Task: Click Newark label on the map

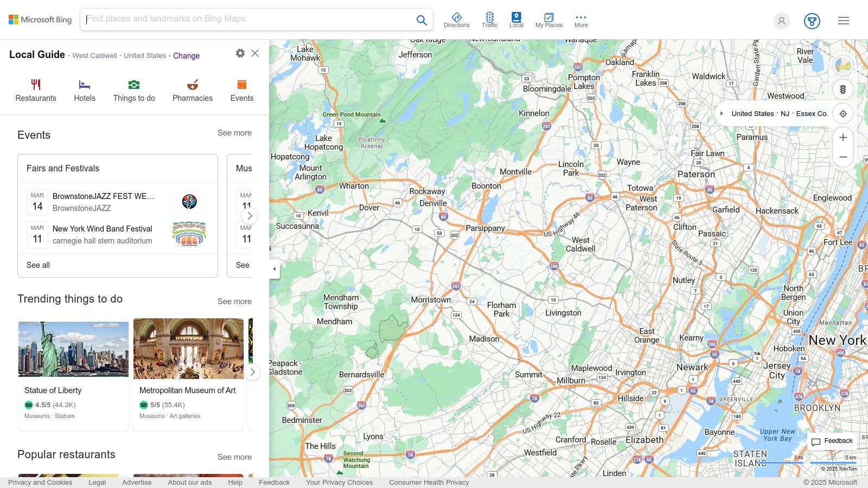Action: [692, 367]
